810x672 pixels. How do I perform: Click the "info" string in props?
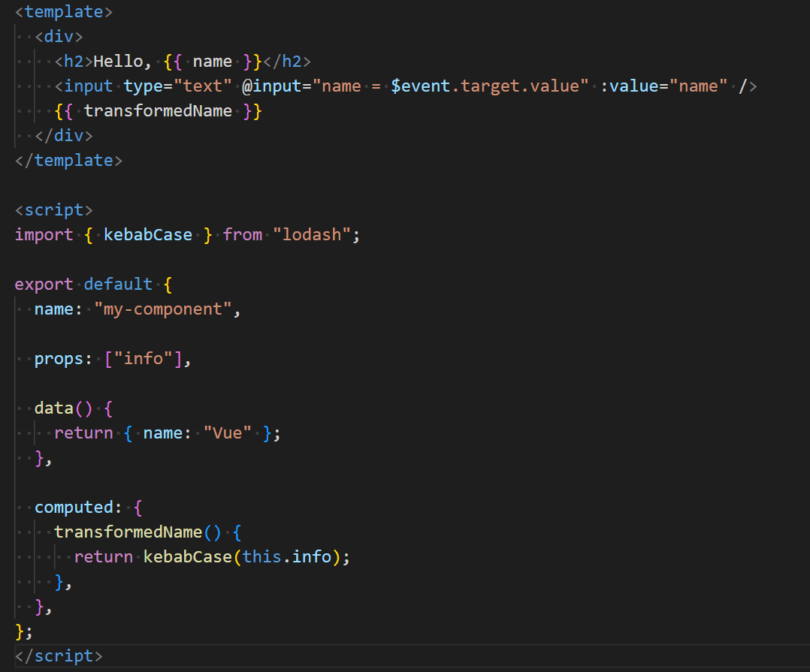pyautogui.click(x=143, y=359)
